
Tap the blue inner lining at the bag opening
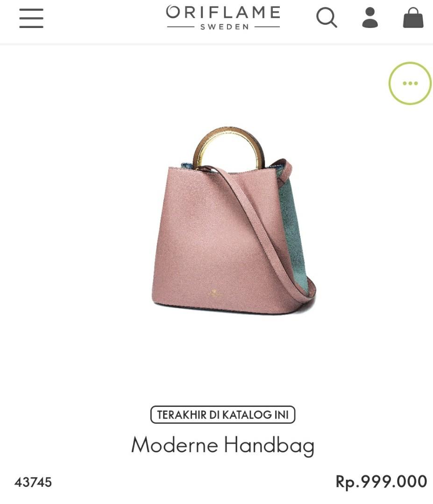tap(187, 166)
